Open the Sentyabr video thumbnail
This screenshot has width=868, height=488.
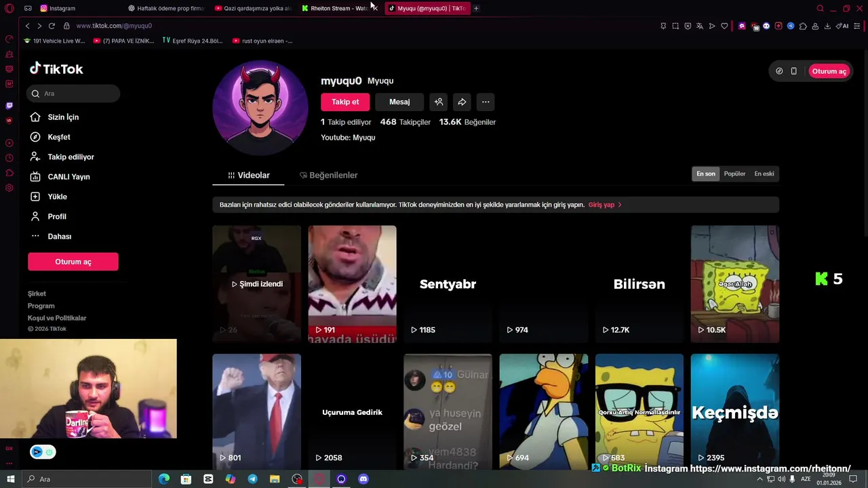[448, 284]
